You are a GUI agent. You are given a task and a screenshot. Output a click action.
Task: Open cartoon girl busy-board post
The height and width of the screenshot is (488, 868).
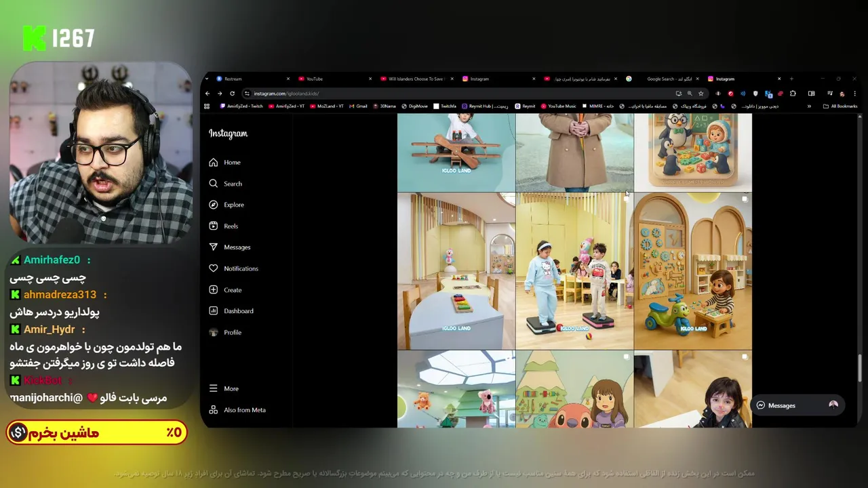coord(693,271)
